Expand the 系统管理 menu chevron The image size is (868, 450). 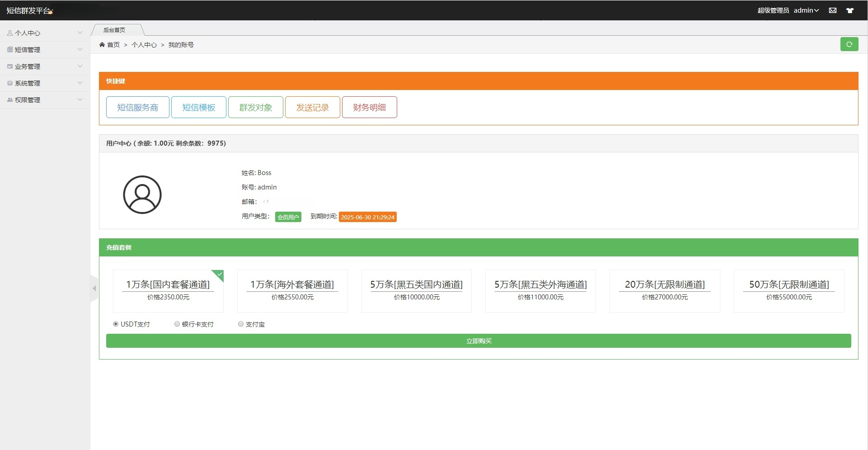pos(80,83)
